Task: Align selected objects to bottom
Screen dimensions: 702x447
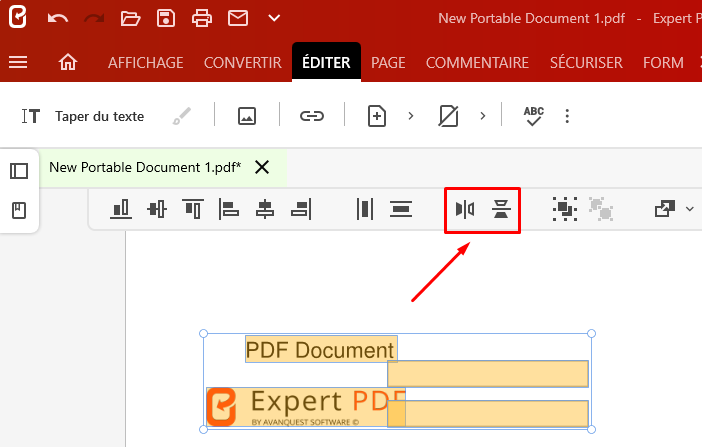Action: (121, 209)
